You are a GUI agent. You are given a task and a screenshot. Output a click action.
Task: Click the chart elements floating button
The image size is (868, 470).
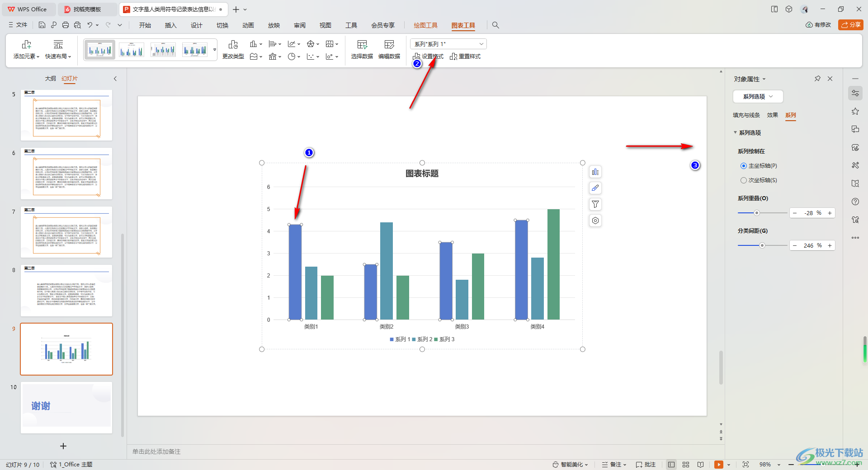pyautogui.click(x=595, y=172)
